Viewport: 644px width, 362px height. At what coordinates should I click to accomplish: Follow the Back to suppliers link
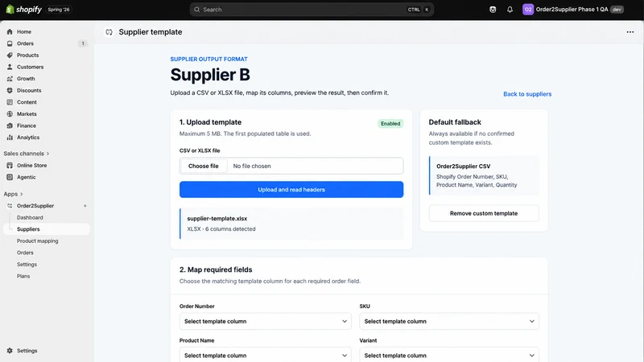pyautogui.click(x=527, y=94)
